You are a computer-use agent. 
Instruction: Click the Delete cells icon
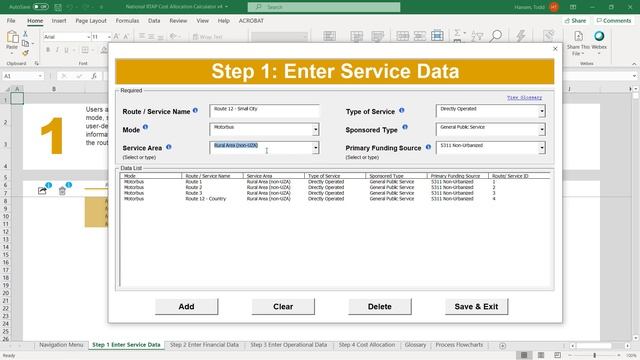[x=420, y=36]
